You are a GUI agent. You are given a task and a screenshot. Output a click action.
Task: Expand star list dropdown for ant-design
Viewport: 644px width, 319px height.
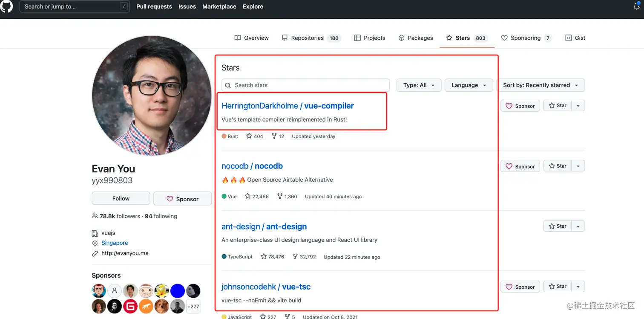578,226
